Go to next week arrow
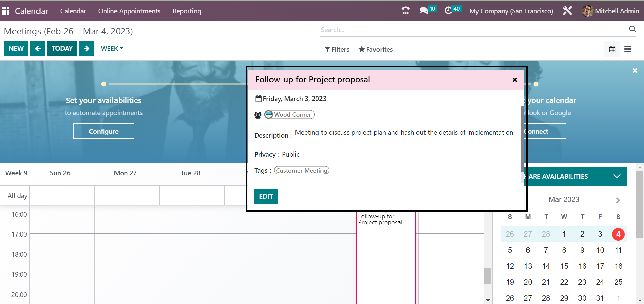 click(x=86, y=48)
